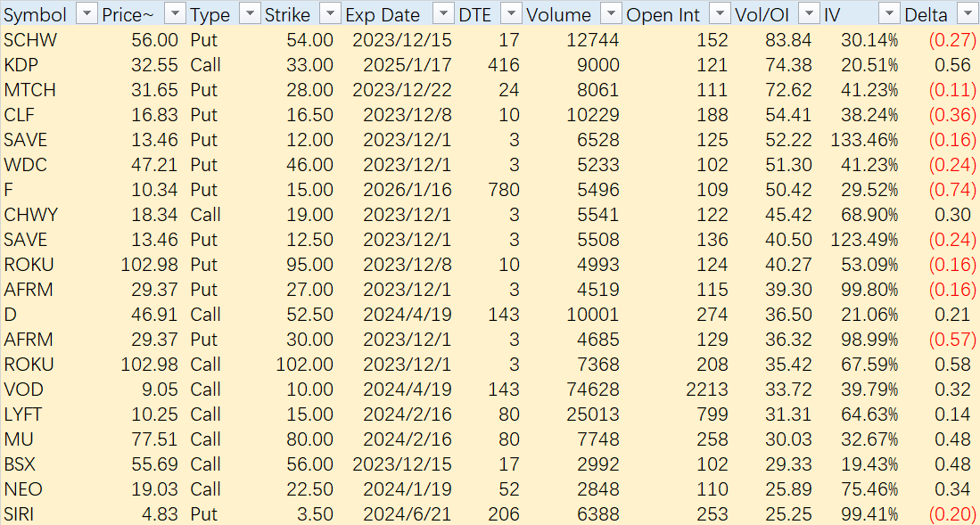The width and height of the screenshot is (980, 525).
Task: Click the delta value (0.57)
Action: 952,340
